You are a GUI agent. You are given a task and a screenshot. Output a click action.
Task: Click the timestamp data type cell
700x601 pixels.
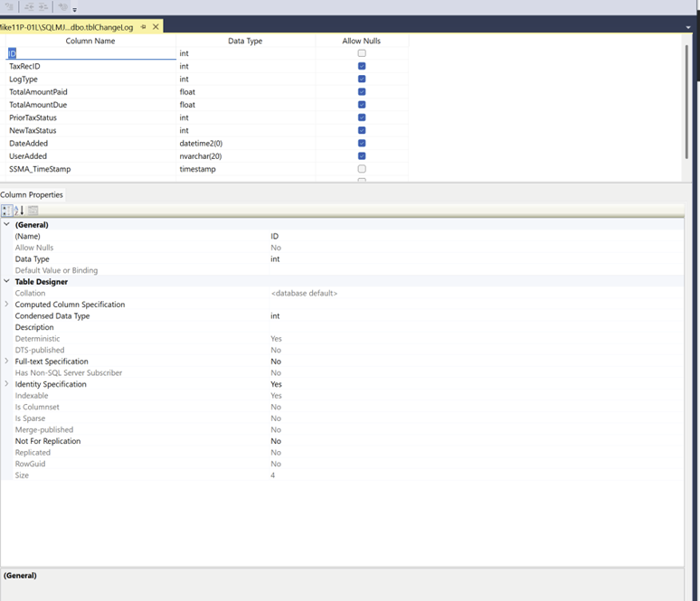point(245,169)
